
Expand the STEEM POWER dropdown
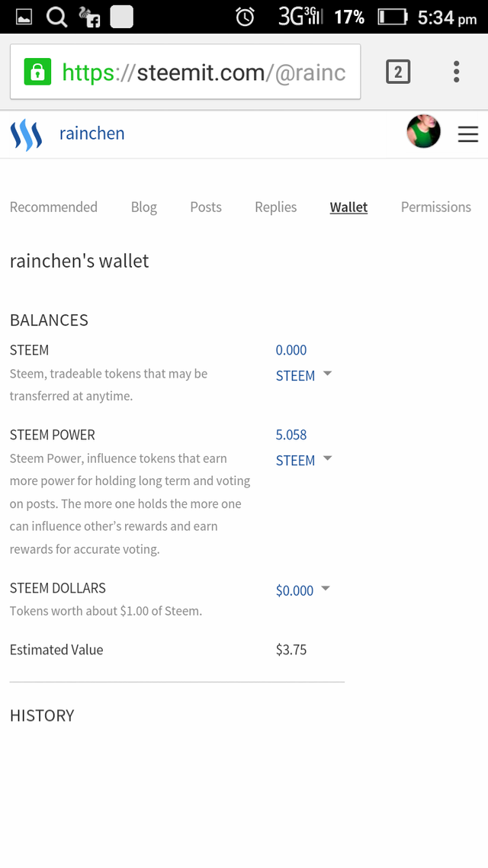(327, 459)
